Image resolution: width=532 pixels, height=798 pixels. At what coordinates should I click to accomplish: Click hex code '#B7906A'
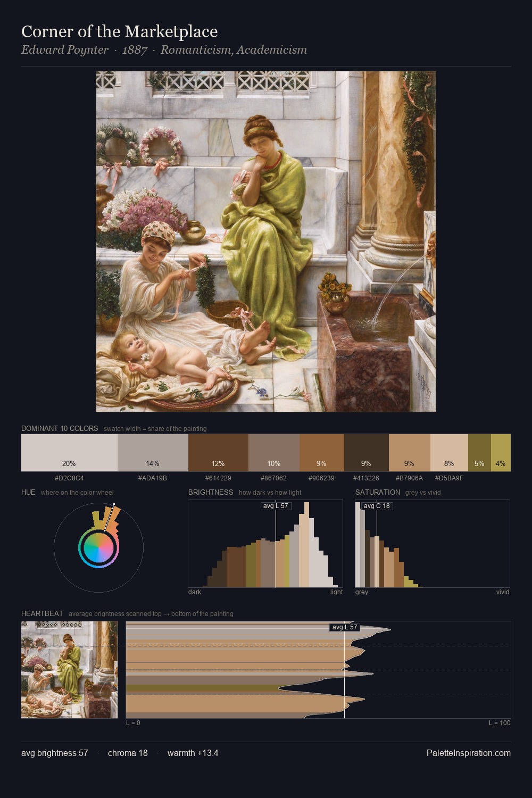pos(410,478)
